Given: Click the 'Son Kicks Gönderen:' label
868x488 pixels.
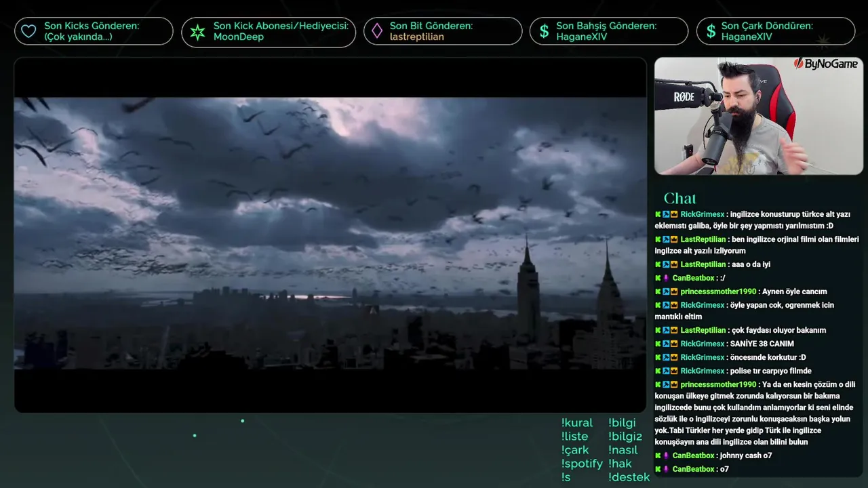Looking at the screenshot, I should pyautogui.click(x=92, y=26).
